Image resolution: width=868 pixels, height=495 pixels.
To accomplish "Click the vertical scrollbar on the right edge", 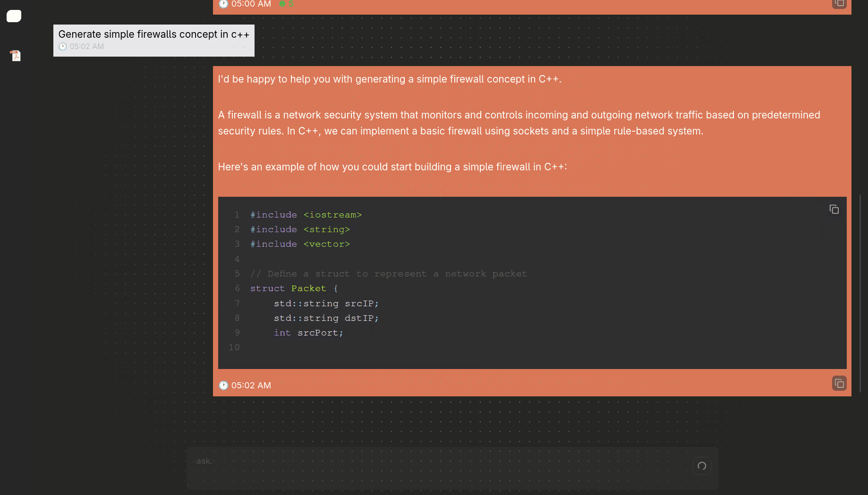I will [860, 293].
